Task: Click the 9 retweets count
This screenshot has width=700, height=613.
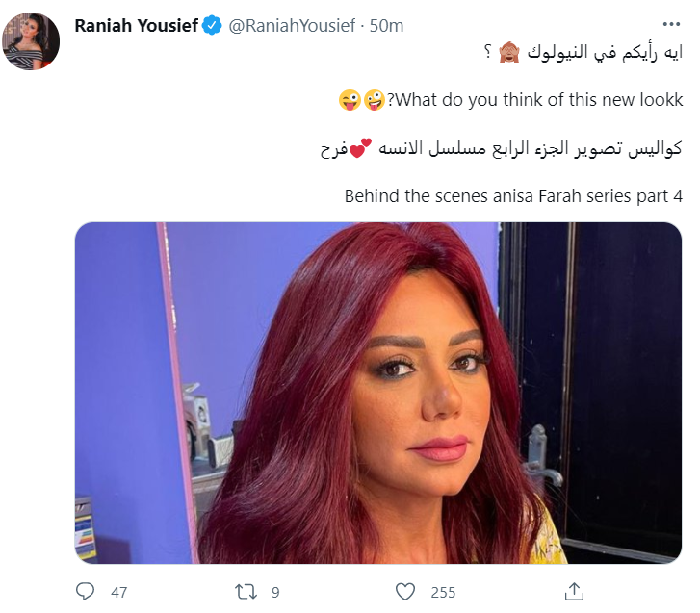Action: 275,593
